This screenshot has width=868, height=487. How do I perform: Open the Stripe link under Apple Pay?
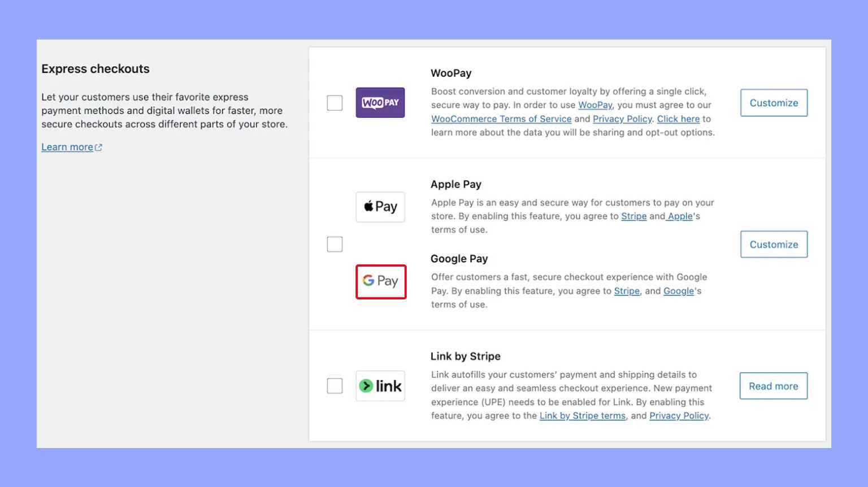(x=633, y=216)
